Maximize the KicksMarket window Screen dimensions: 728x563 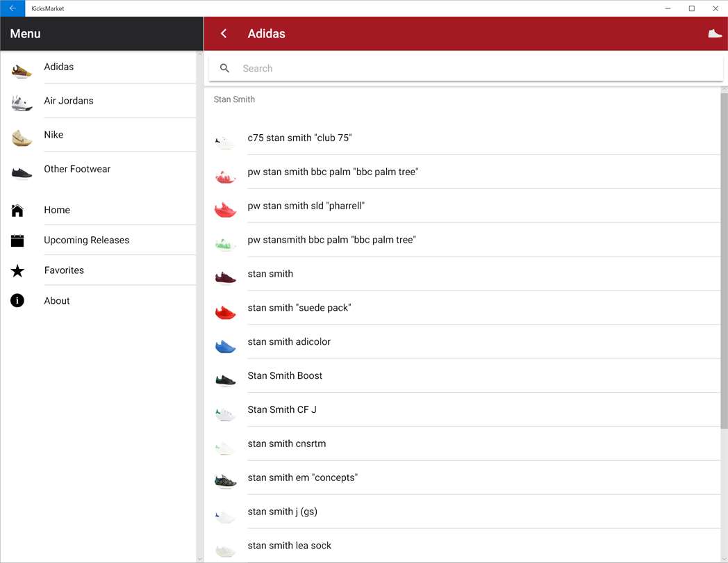691,8
